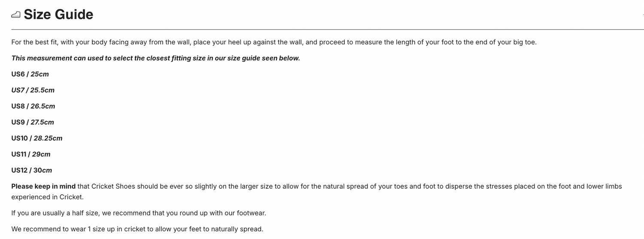Click 'experienced in Cricket.' at the paragraph end
This screenshot has width=644, height=239.
click(47, 197)
